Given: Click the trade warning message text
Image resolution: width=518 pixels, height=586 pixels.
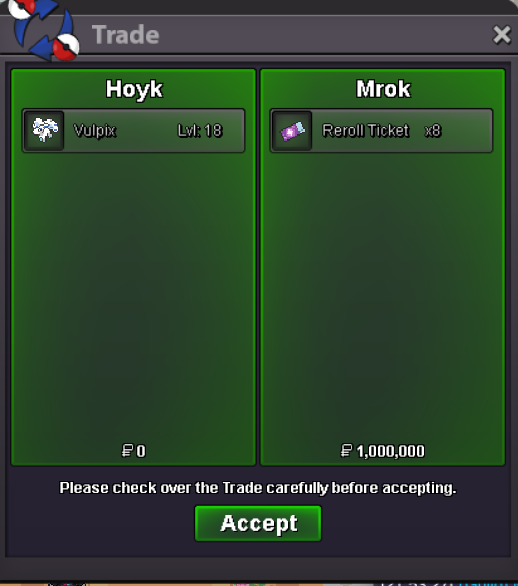Looking at the screenshot, I should [x=258, y=488].
